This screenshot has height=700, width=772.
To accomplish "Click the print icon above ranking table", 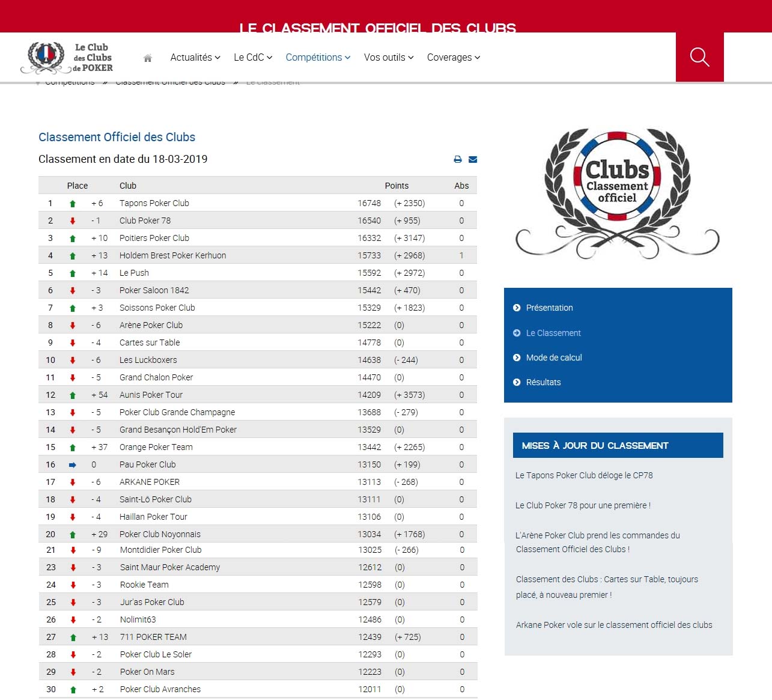I will [x=458, y=159].
